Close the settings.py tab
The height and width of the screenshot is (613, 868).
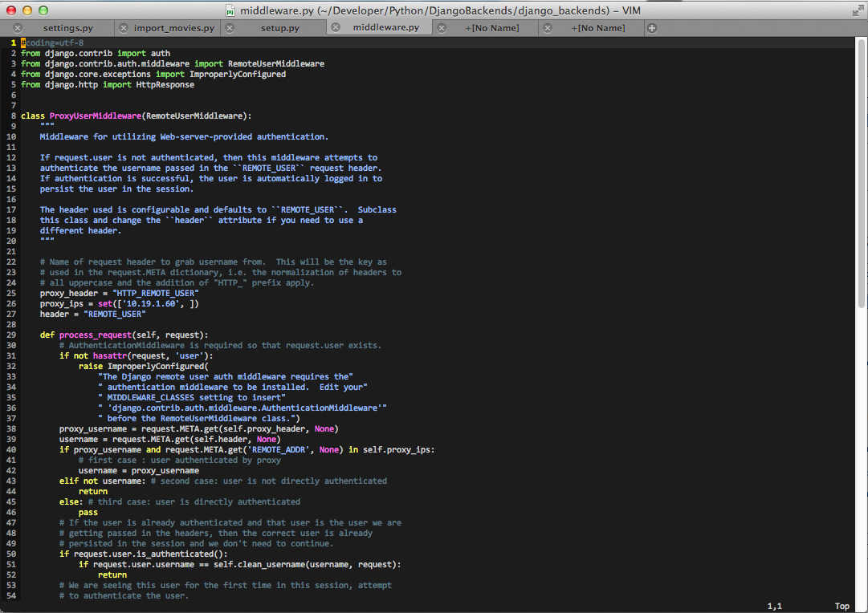point(18,28)
